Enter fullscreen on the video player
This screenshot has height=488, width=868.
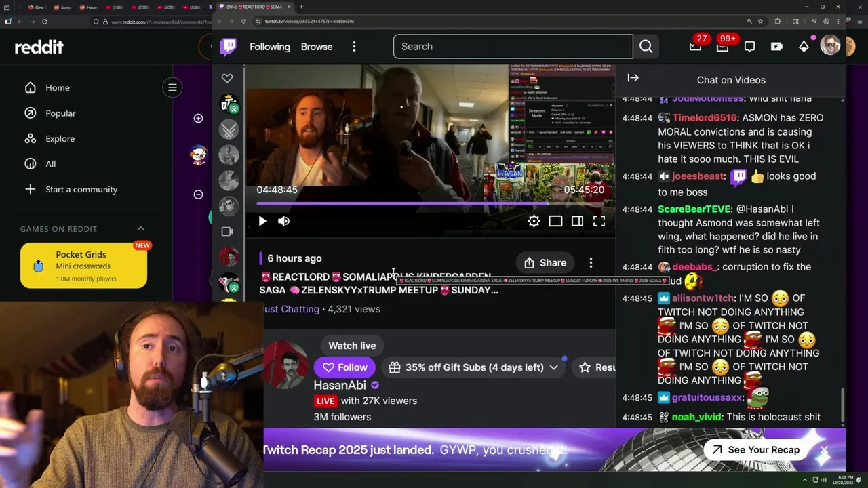599,221
